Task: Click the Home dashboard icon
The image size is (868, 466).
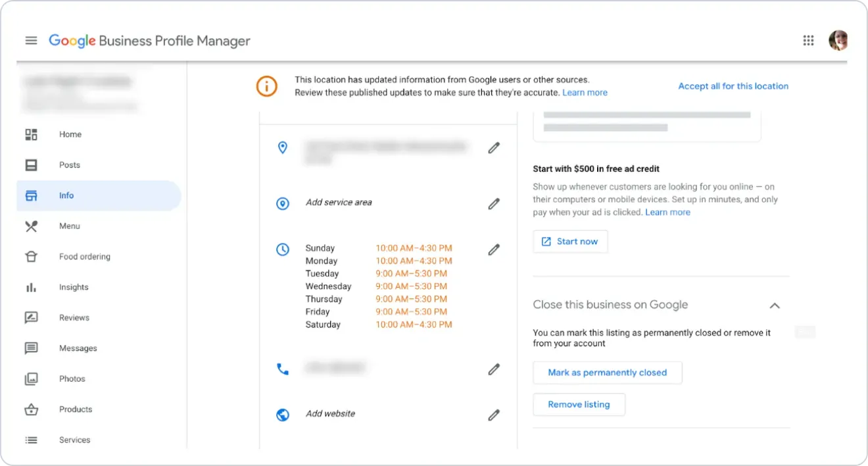Action: (x=31, y=134)
